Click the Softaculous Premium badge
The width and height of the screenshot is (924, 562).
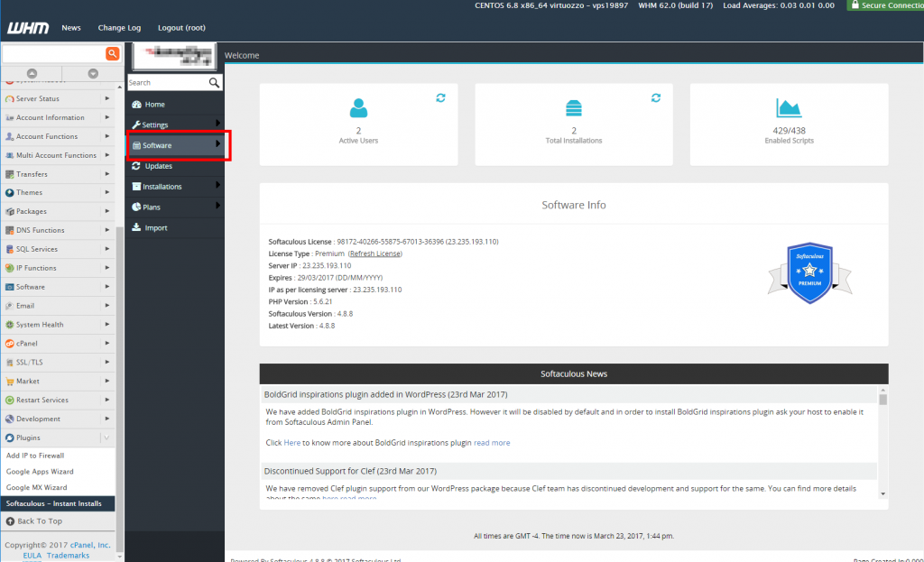(809, 272)
